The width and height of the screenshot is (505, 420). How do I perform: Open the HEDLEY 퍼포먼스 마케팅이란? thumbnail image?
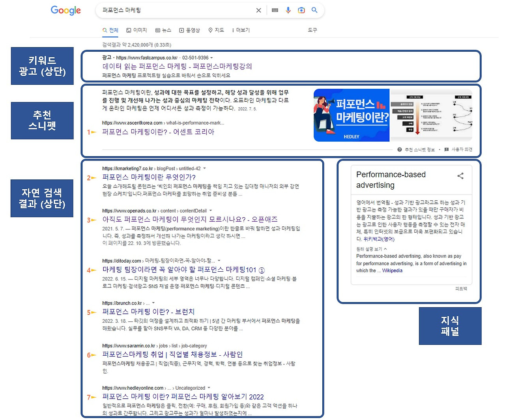pos(351,115)
